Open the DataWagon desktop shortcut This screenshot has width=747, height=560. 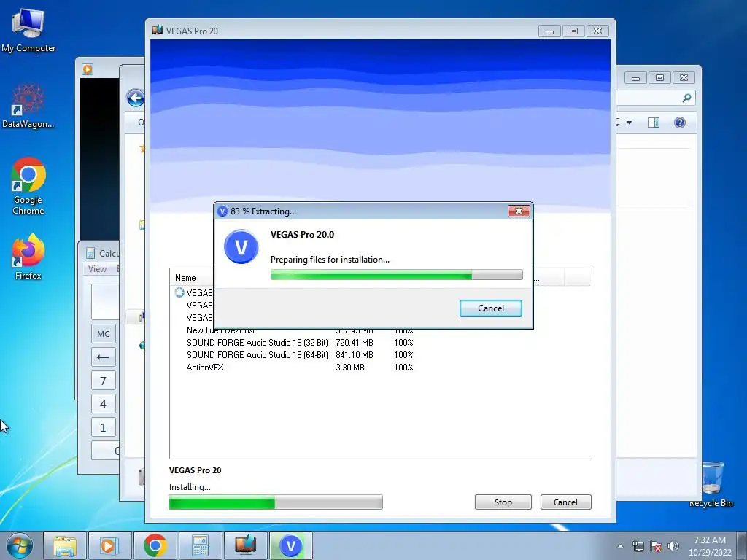(x=28, y=106)
